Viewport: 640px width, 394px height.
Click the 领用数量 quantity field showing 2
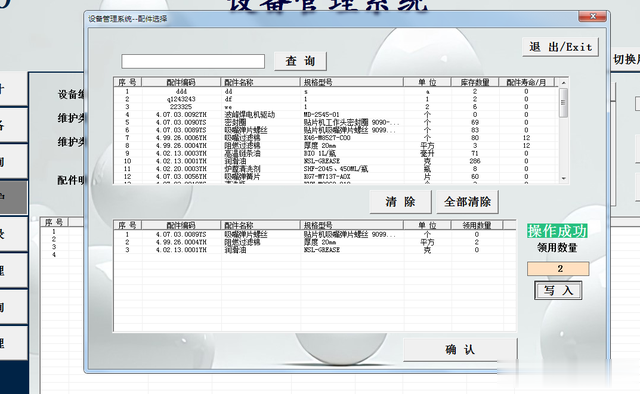tap(558, 269)
